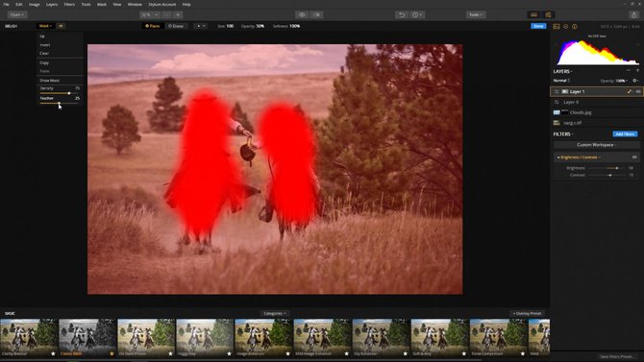Toggle the presets filmstrip panel icon
644x362 pixels.
click(533, 14)
